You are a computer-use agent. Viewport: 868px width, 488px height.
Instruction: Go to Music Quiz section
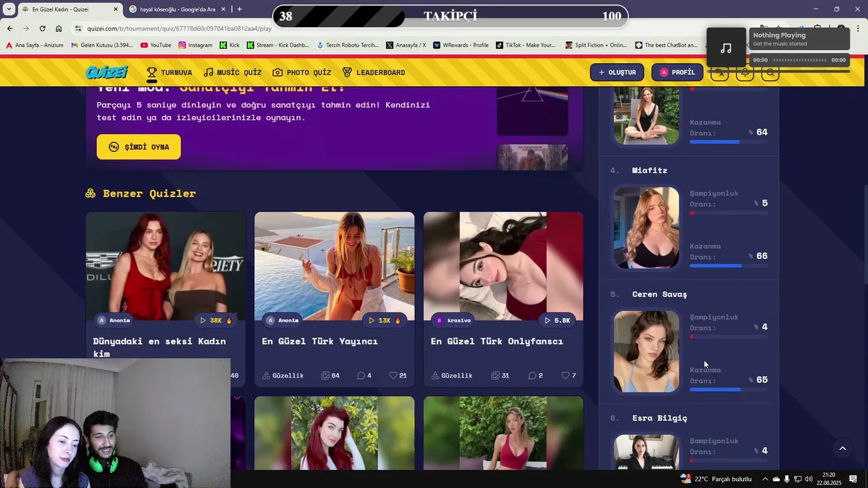(x=233, y=73)
